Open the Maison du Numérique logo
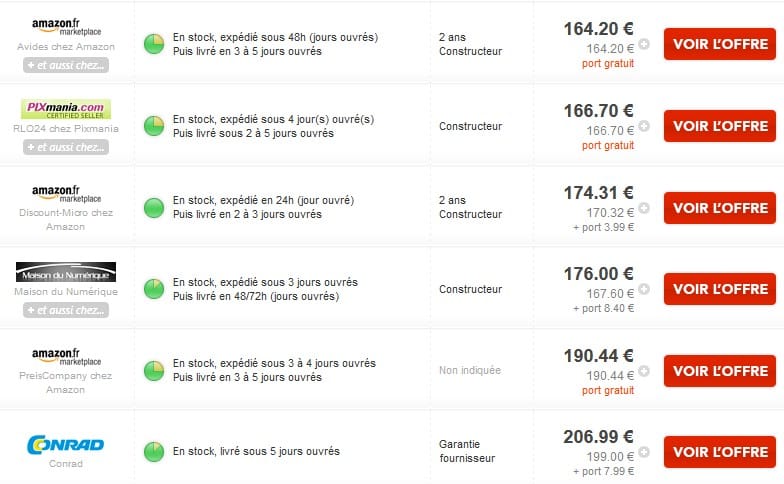The width and height of the screenshot is (784, 484). point(66,272)
